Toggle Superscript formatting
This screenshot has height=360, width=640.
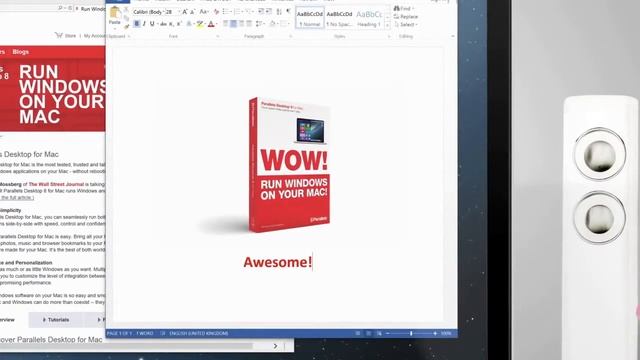click(x=178, y=23)
